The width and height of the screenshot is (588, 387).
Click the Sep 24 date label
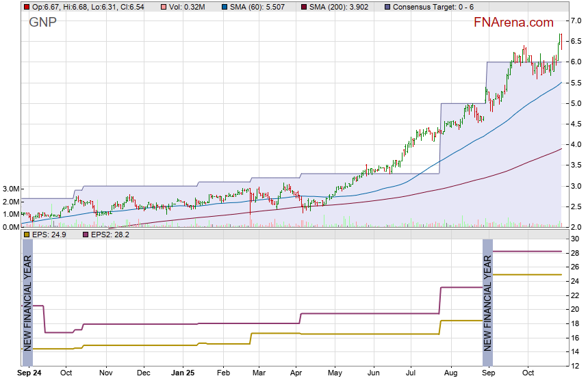29,374
